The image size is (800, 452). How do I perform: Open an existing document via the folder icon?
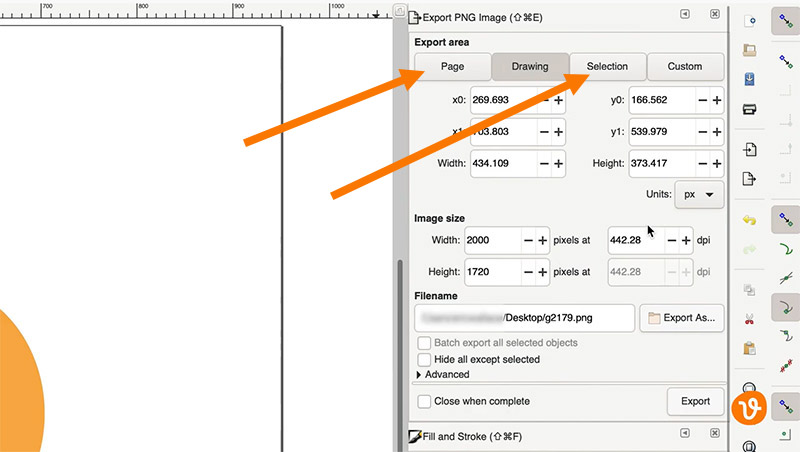tap(749, 50)
